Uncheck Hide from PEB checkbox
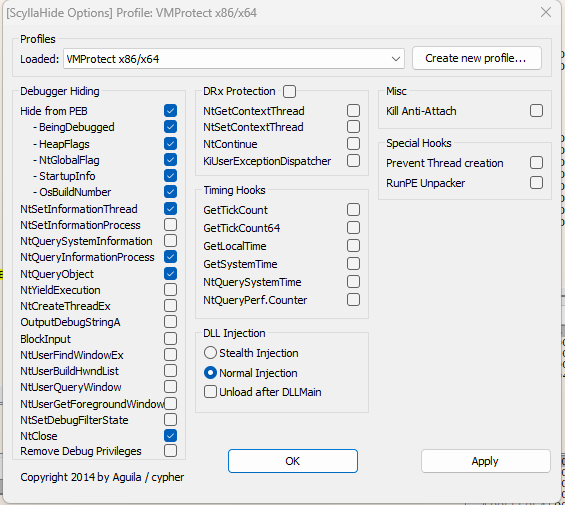Viewport: 565px width, 505px height. point(170,111)
